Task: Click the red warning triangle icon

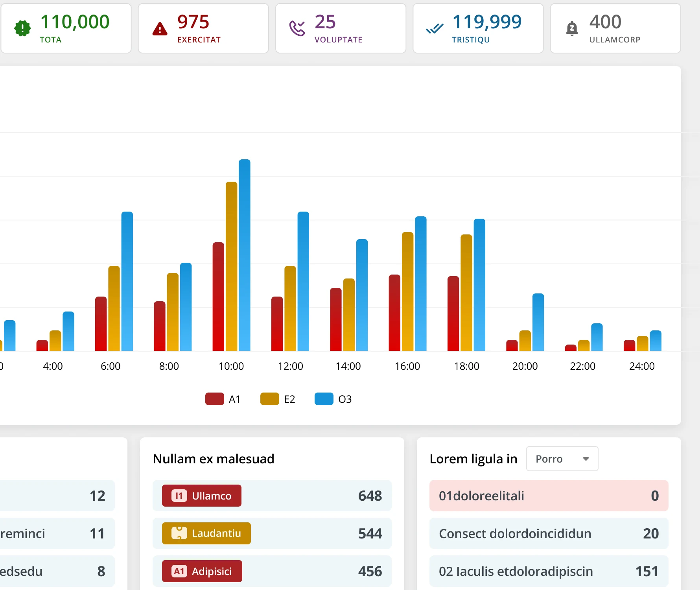Action: tap(160, 29)
